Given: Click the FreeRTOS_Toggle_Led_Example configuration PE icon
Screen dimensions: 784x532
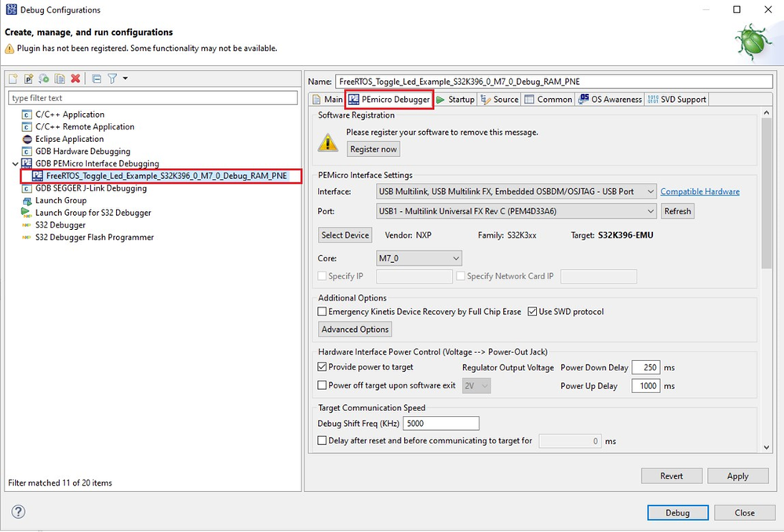Looking at the screenshot, I should (38, 176).
